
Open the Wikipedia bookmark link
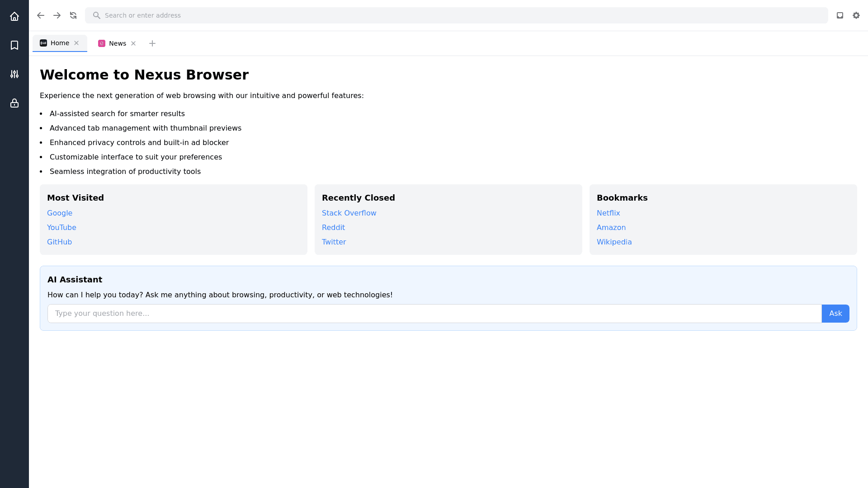[x=614, y=242]
